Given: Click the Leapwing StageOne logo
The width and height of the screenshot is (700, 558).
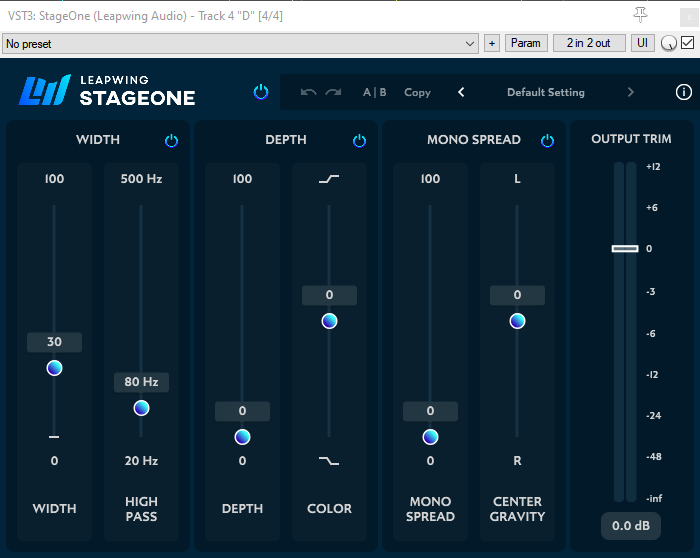Looking at the screenshot, I should [x=108, y=91].
